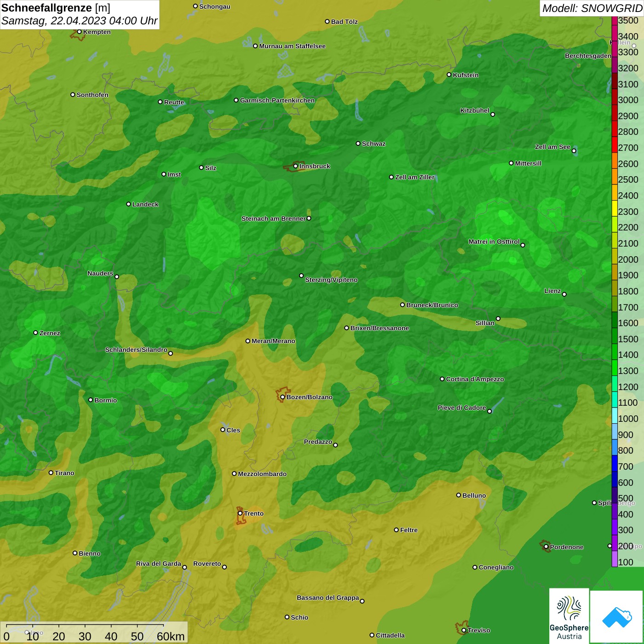This screenshot has width=644, height=644.
Task: Click the 'Sonthofen' label
Action: [x=92, y=95]
